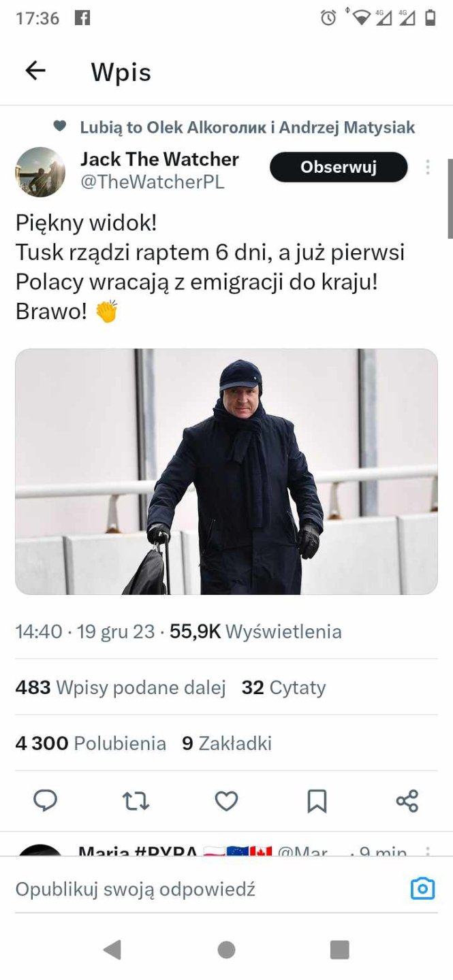
Task: View the 4 300 Polubienia likes list
Action: click(91, 743)
